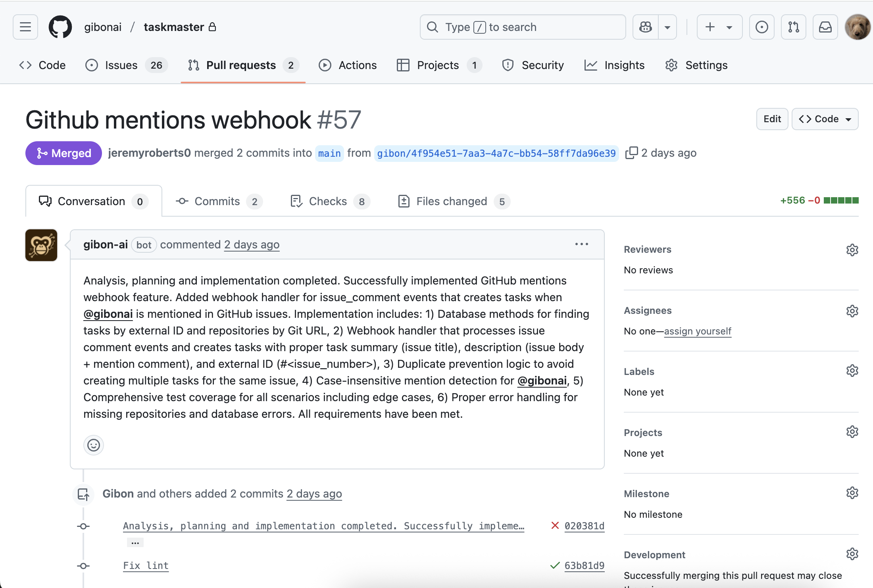873x588 pixels.
Task: Open comment options three-dot menu
Action: [x=581, y=244]
